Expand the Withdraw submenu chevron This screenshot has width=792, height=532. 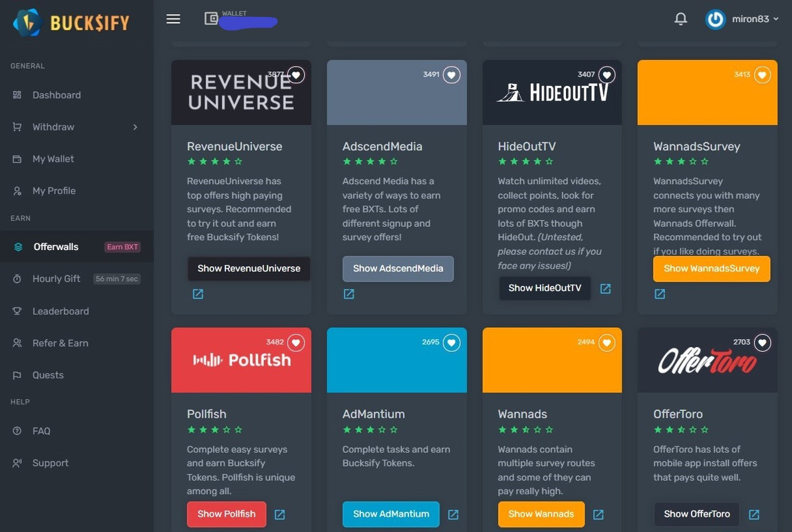[x=135, y=127]
